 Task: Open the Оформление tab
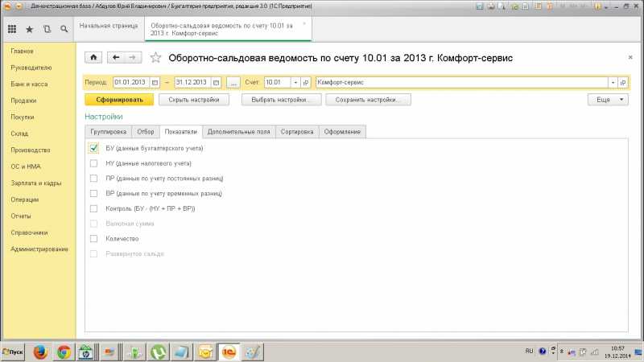(342, 132)
